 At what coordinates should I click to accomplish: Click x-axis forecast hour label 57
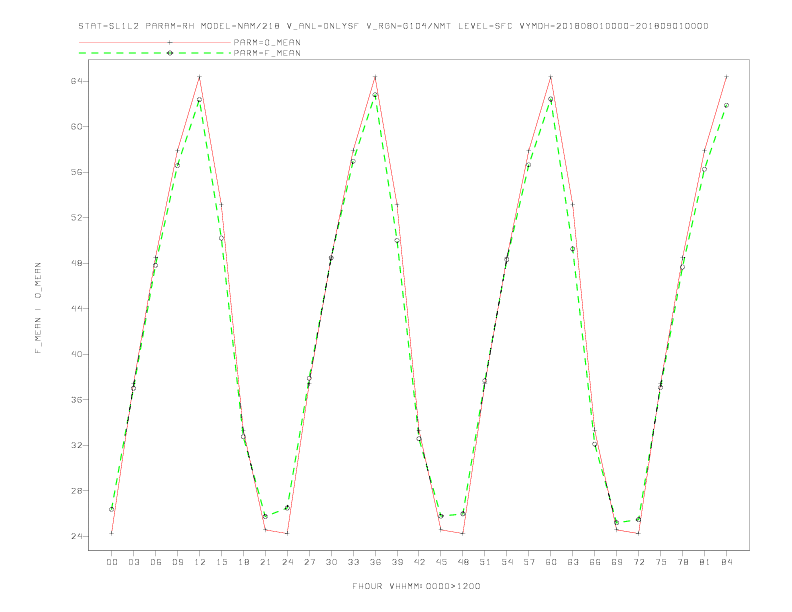pos(529,562)
